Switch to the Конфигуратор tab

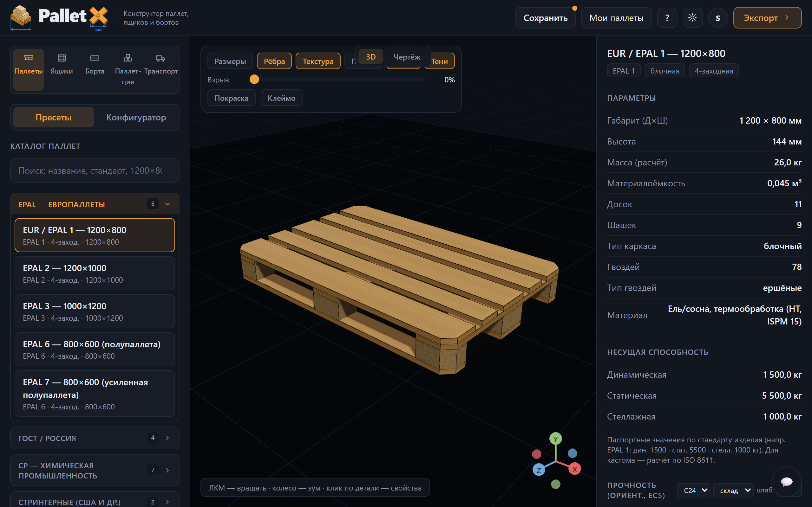136,117
